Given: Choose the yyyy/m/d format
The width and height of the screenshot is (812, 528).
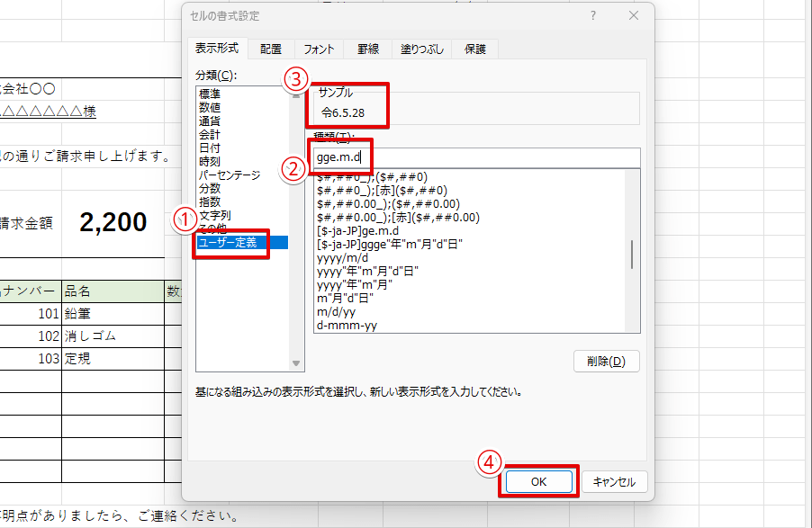Looking at the screenshot, I should pyautogui.click(x=343, y=257).
